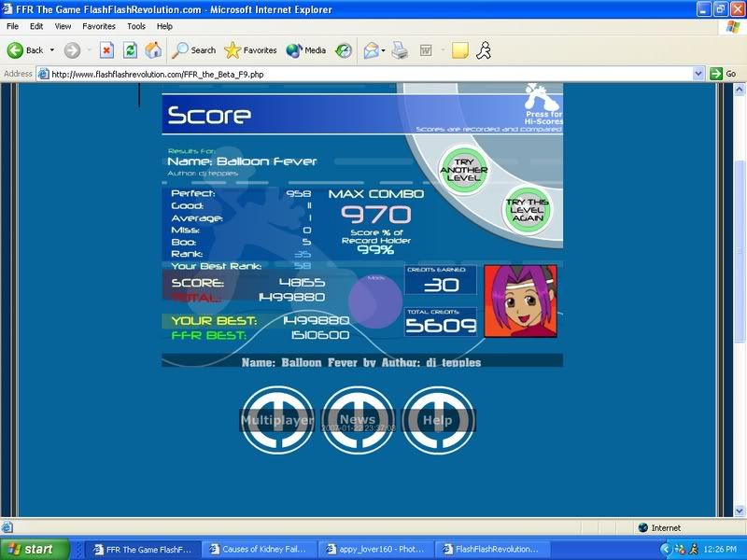Screen dimensions: 747x560
Task: Expand the Back button history dropdown
Action: 52,50
